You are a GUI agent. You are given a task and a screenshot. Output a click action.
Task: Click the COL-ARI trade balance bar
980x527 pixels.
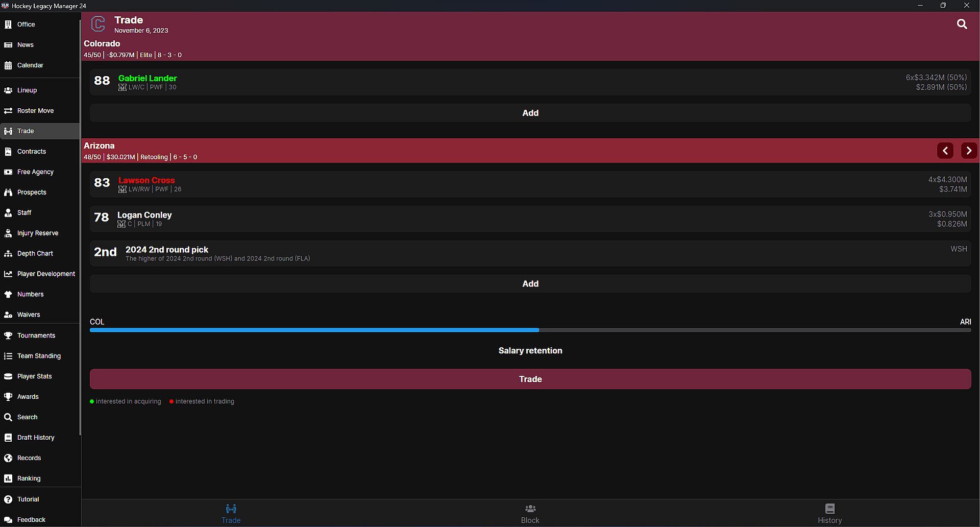(x=530, y=330)
